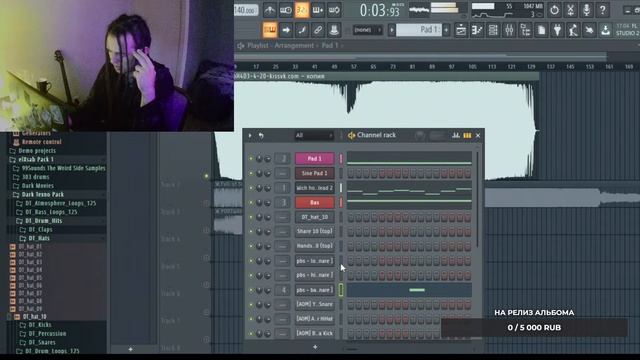Open the Channel rack 'All' filter dropdown
The height and width of the screenshot is (360, 640).
pyautogui.click(x=314, y=136)
